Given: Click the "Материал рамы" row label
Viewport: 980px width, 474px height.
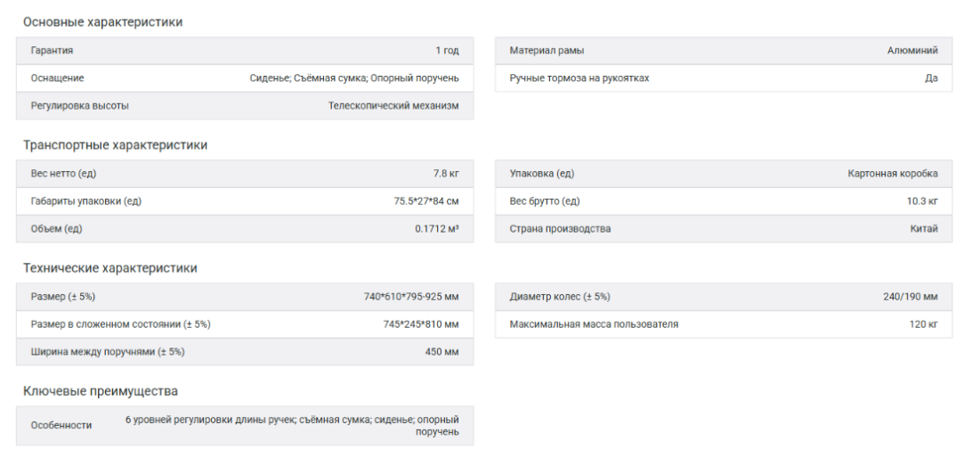Looking at the screenshot, I should (547, 51).
